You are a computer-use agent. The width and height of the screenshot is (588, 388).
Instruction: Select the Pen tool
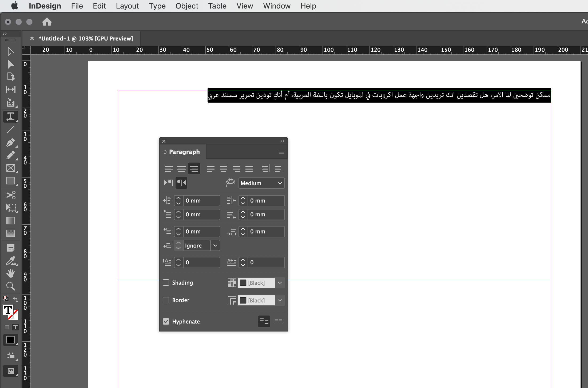(10, 143)
